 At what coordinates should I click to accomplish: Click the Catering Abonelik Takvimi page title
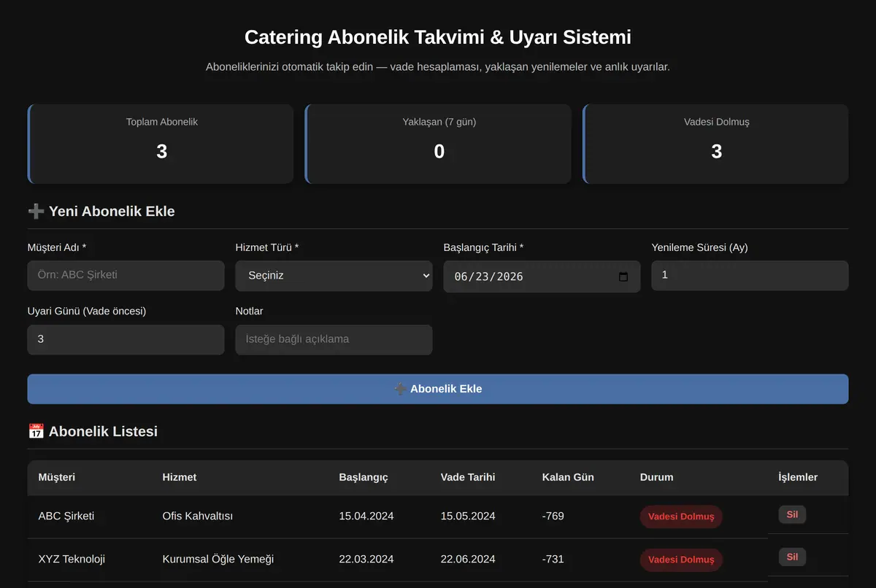click(x=438, y=37)
